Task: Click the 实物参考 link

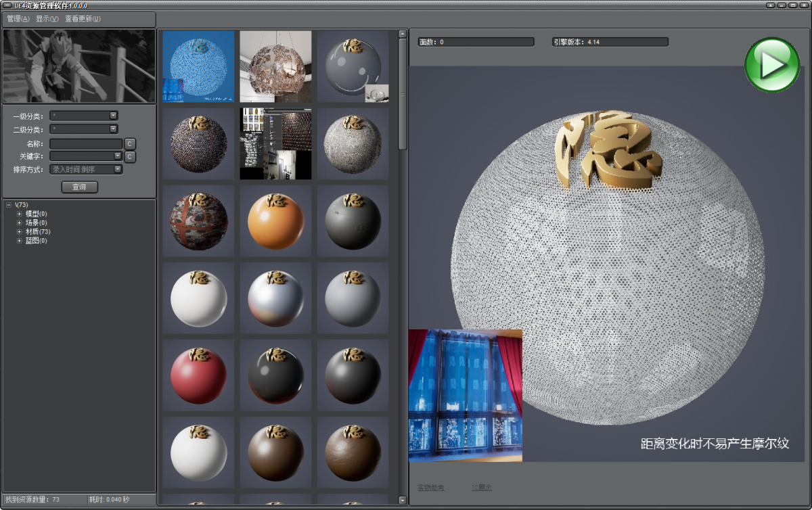Action: pos(430,487)
